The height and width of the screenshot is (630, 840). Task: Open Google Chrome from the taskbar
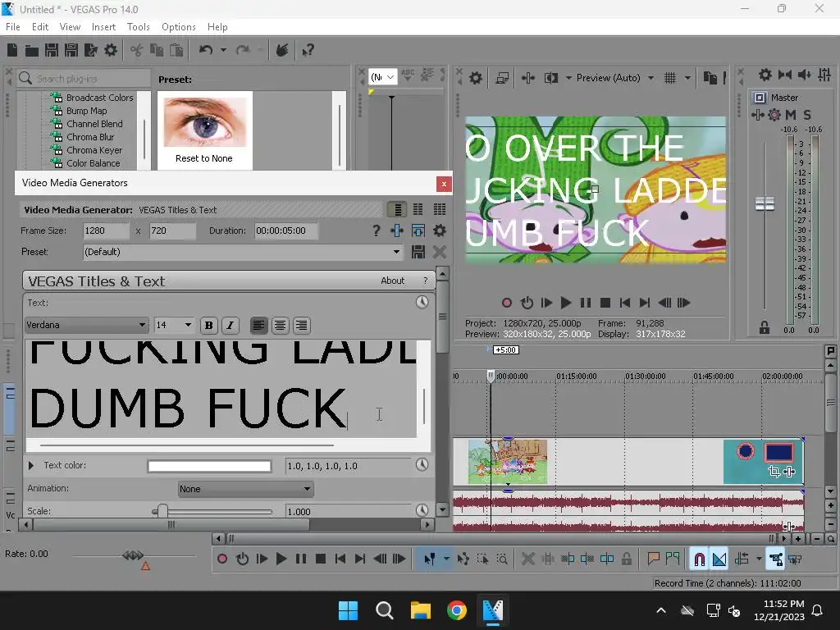(456, 610)
